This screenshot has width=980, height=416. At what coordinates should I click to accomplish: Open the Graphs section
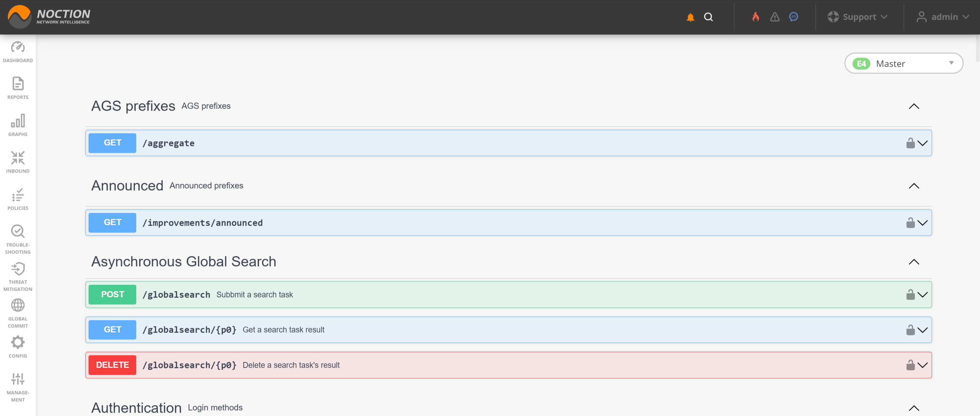click(x=18, y=126)
